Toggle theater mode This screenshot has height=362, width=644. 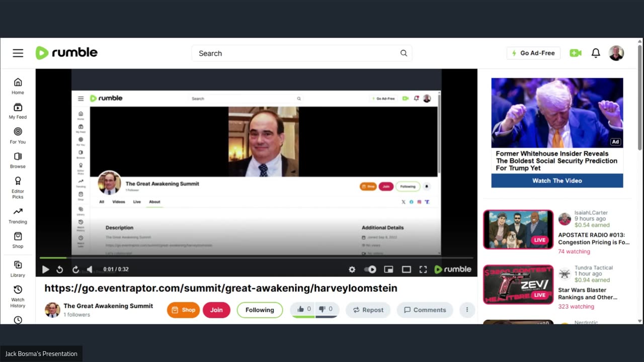[x=407, y=269]
